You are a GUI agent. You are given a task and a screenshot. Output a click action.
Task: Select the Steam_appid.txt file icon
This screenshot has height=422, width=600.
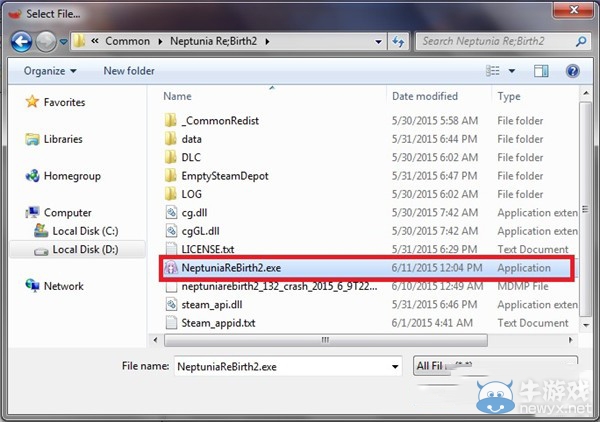(x=171, y=323)
